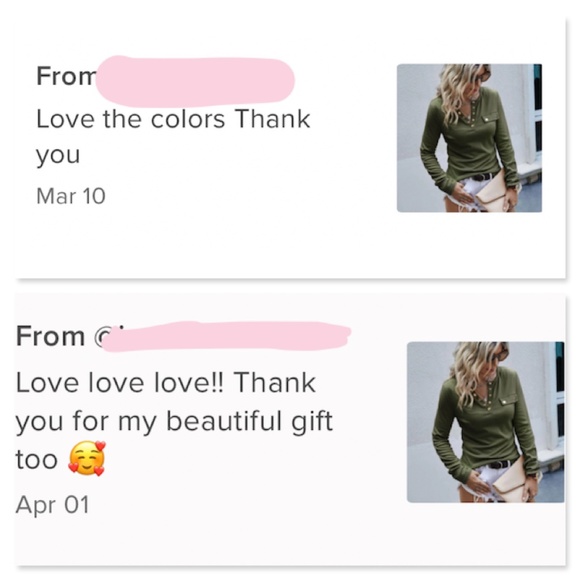580x580 pixels.
Task: Click the Mar 10 date label
Action: (x=71, y=196)
